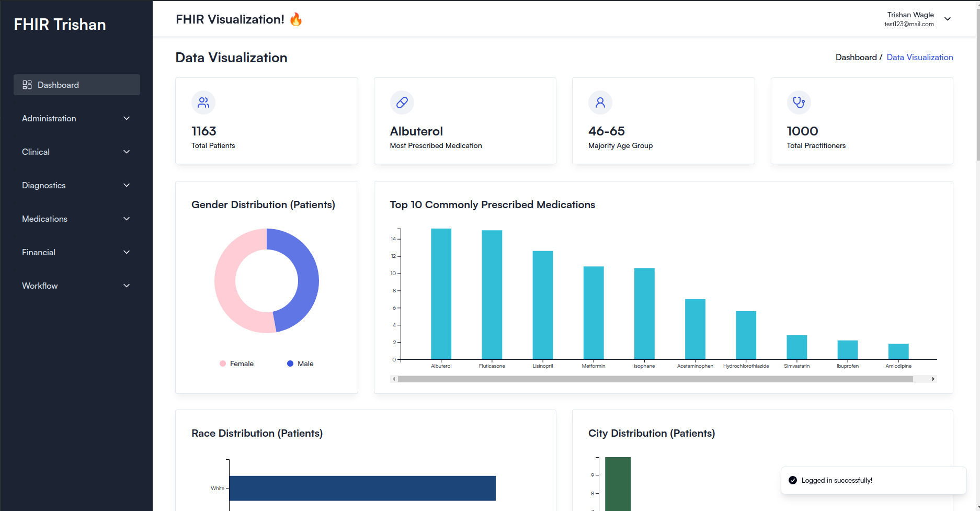Viewport: 980px width, 511px height.
Task: Click the Dashboard grid icon in sidebar
Action: pos(27,85)
